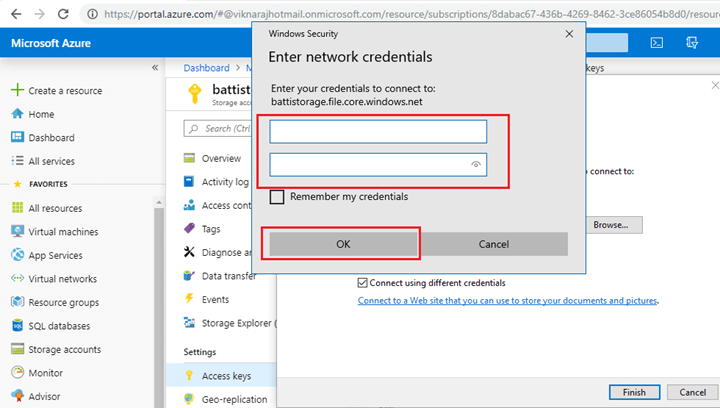The image size is (720, 408).
Task: Click the Advisor icon in sidebar
Action: [x=17, y=396]
